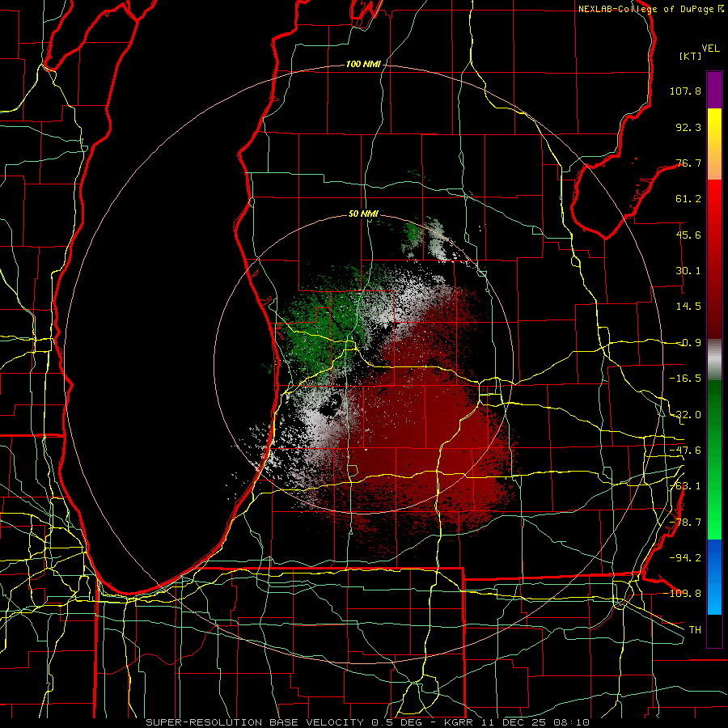This screenshot has width=728, height=728.
Task: Pick the purple segment of the velocity color bar
Action: pyautogui.click(x=714, y=90)
